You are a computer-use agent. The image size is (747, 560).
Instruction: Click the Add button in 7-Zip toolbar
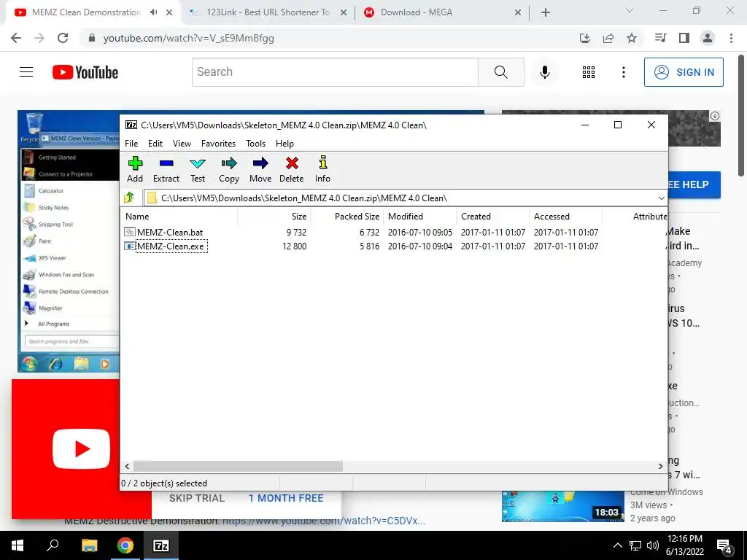[135, 169]
